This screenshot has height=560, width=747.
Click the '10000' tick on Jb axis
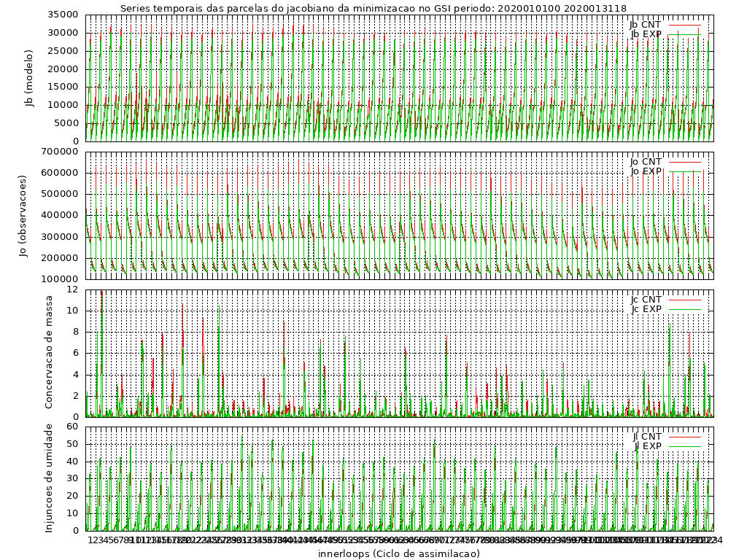tap(63, 105)
